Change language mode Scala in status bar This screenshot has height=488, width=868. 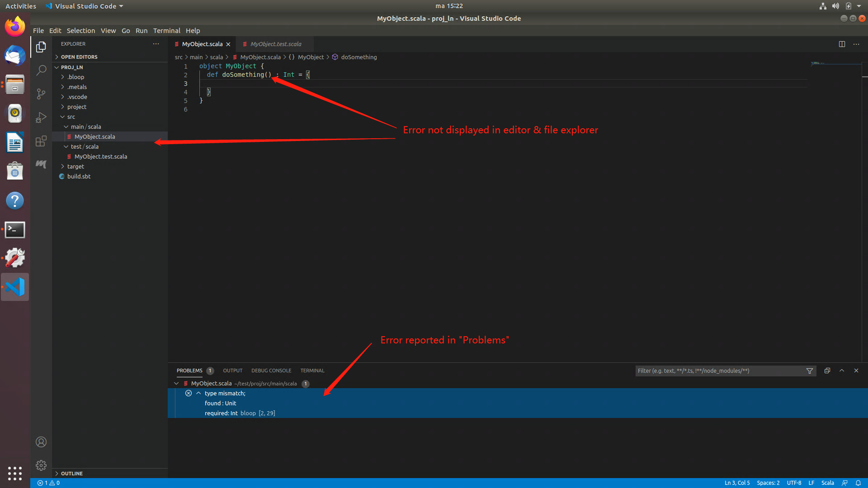(x=827, y=483)
